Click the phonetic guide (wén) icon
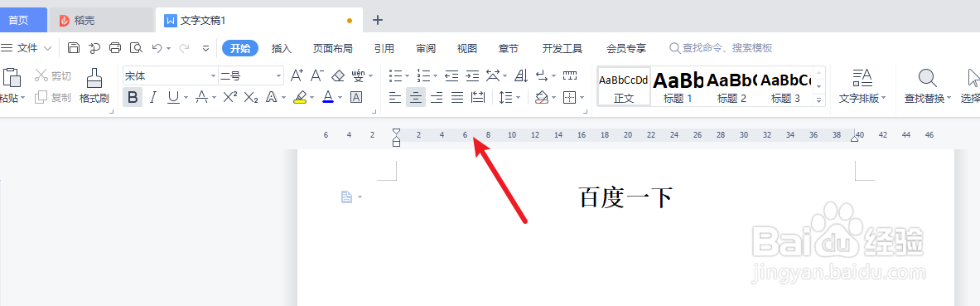The image size is (980, 306). point(358,75)
